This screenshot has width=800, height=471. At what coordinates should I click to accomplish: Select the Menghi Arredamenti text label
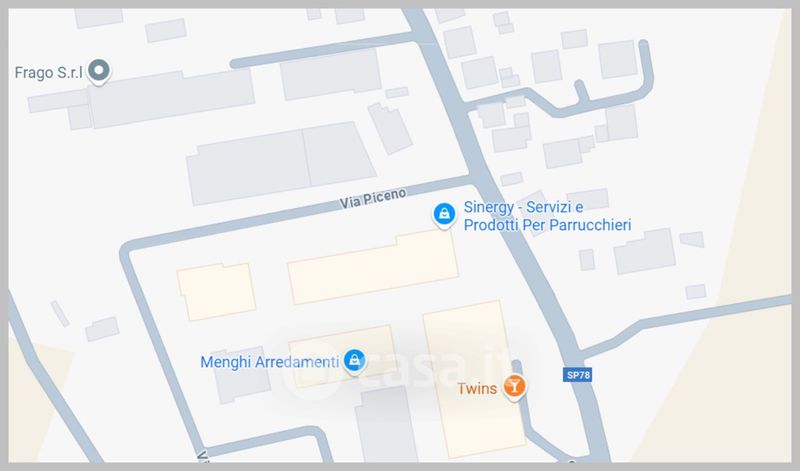coord(269,362)
